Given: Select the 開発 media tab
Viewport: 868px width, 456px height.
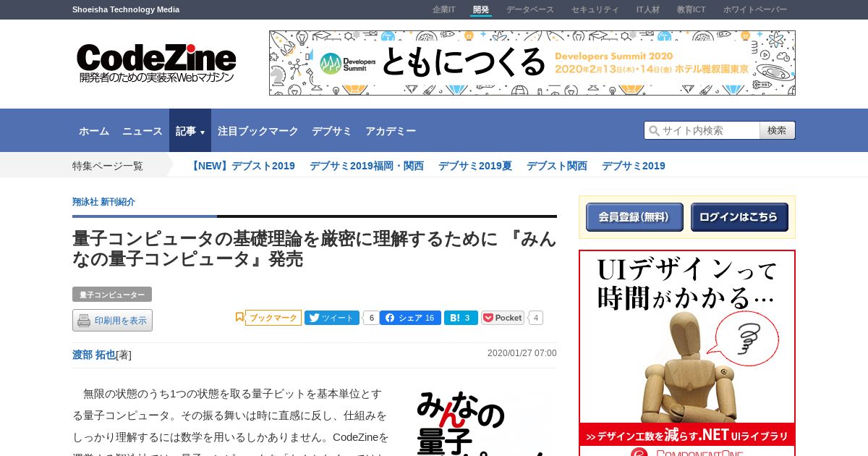Looking at the screenshot, I should pyautogui.click(x=481, y=9).
